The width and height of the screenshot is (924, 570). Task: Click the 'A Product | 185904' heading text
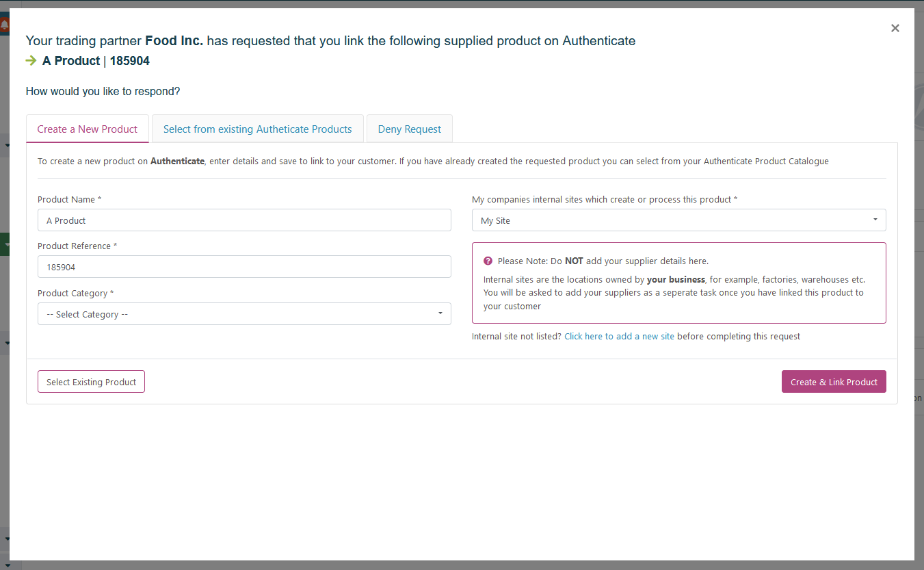click(x=96, y=61)
